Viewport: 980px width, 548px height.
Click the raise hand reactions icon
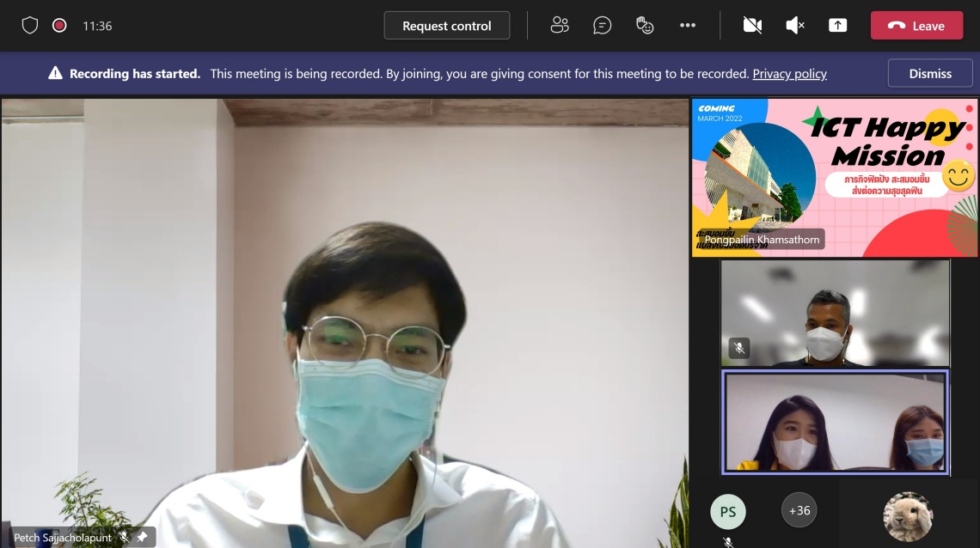pyautogui.click(x=645, y=26)
